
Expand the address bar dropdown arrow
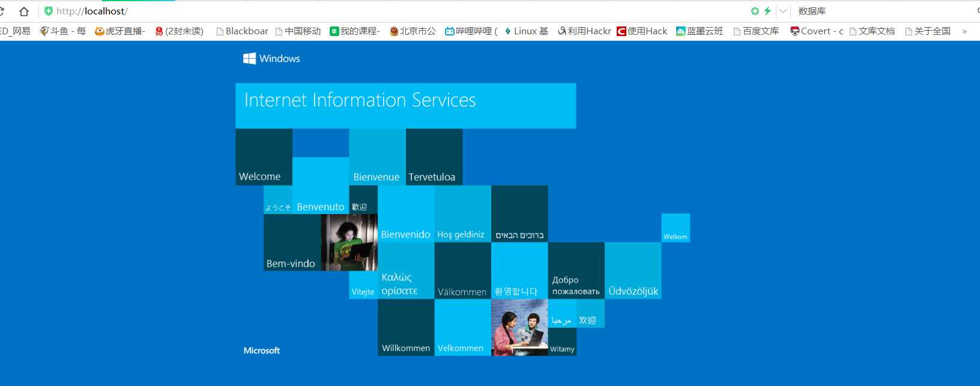click(x=783, y=11)
